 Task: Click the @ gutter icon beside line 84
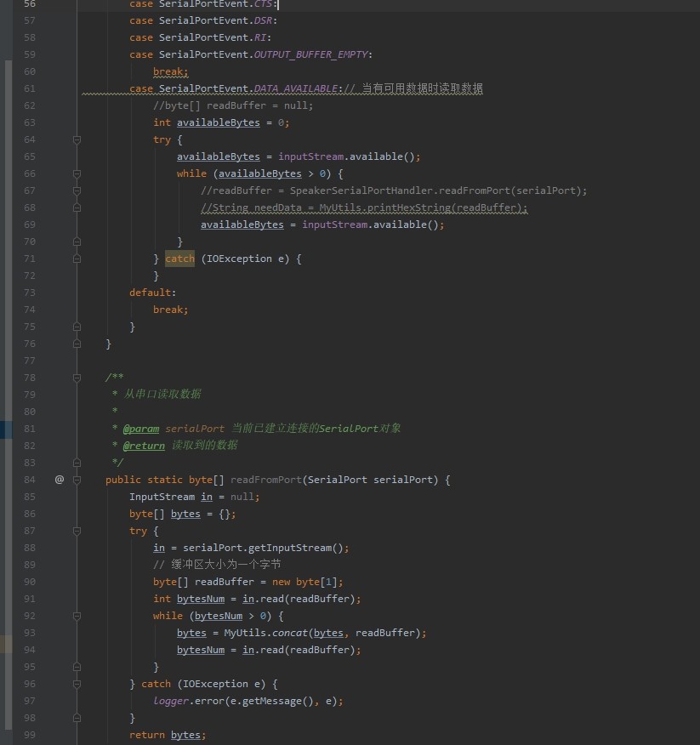coord(60,480)
